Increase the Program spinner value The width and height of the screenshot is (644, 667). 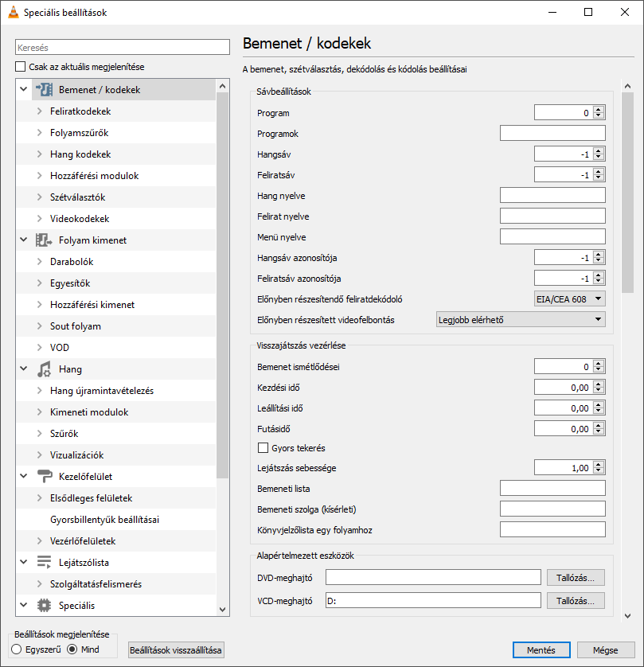(599, 109)
